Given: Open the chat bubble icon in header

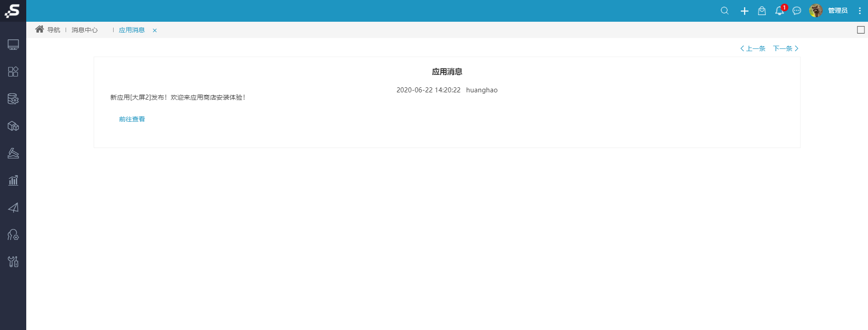Looking at the screenshot, I should 797,11.
